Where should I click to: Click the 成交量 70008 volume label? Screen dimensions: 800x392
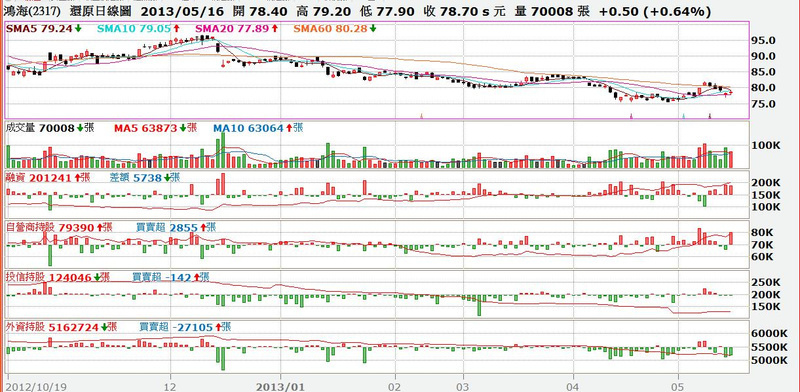click(49, 128)
